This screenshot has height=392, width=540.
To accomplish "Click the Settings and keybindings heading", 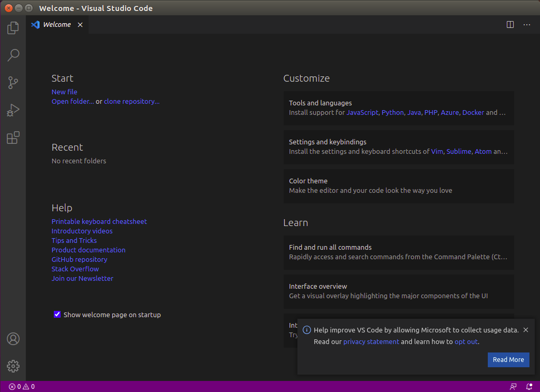I will [327, 142].
